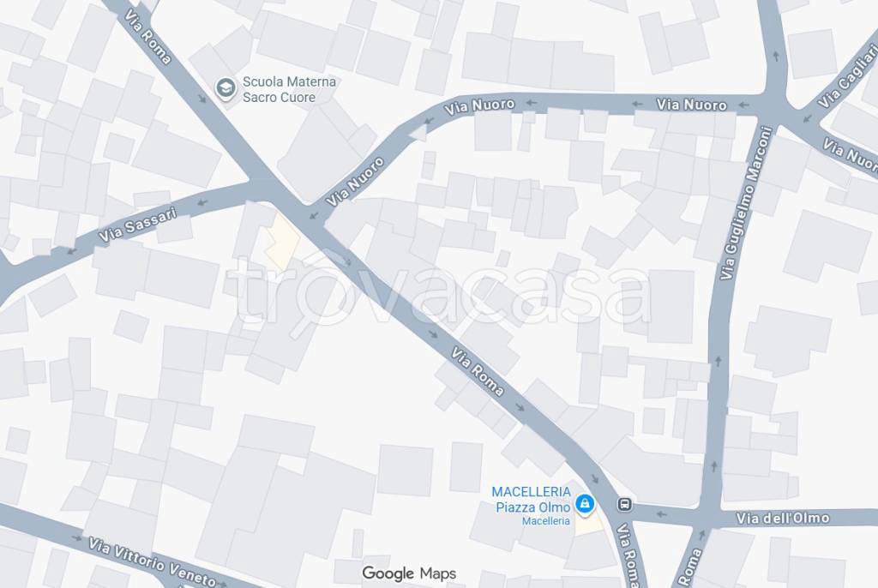Open the MACELLERIA Piazza Olmo label
Screen dimensions: 878x588
coord(531,500)
